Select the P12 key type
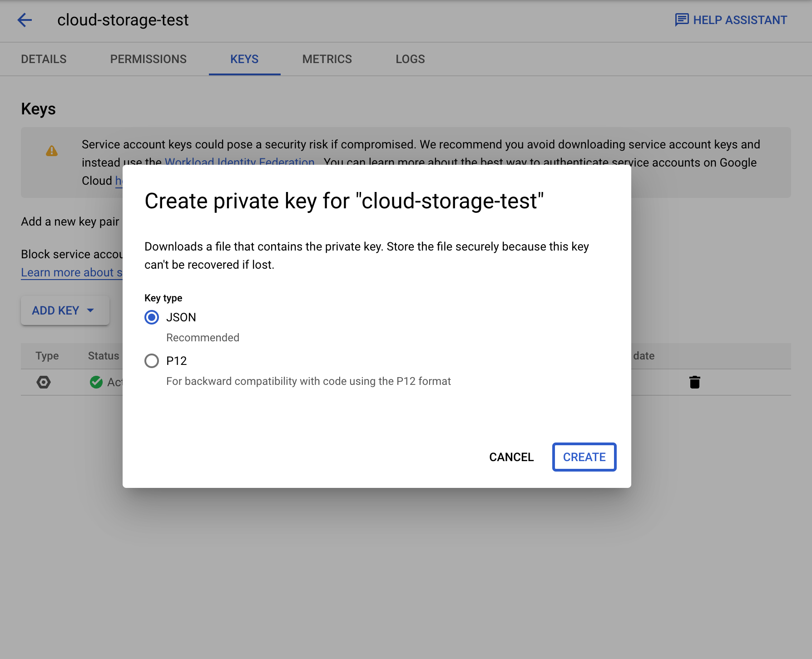Image resolution: width=812 pixels, height=659 pixels. point(152,361)
